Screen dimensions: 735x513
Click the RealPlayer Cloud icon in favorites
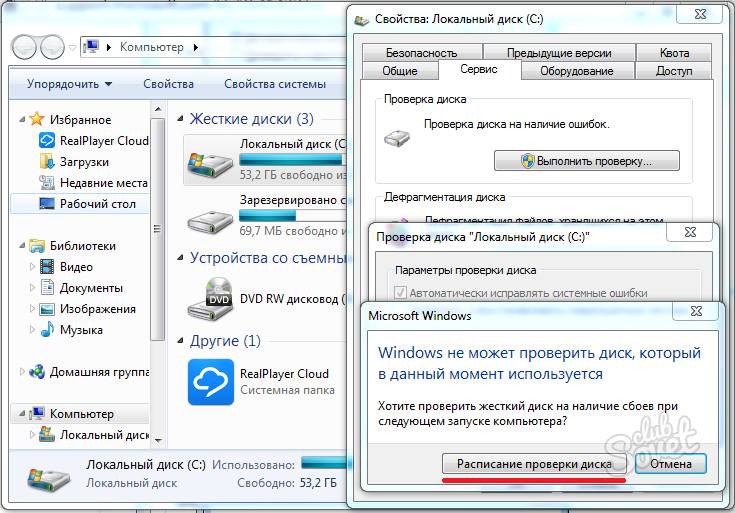point(46,141)
